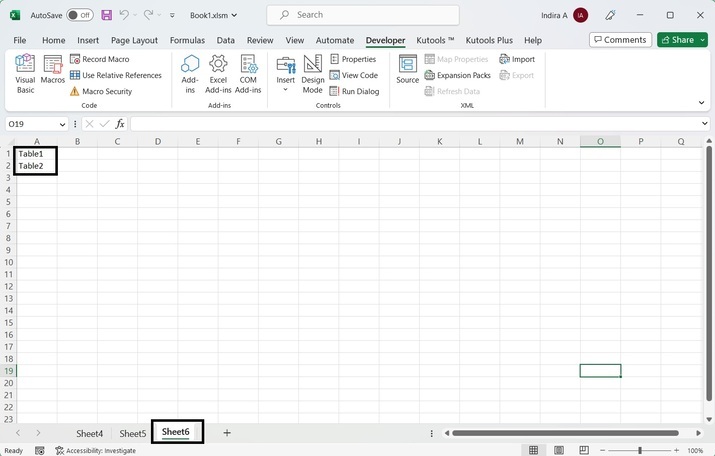
Task: Go to previous sheet tabs arrow
Action: (x=18, y=433)
